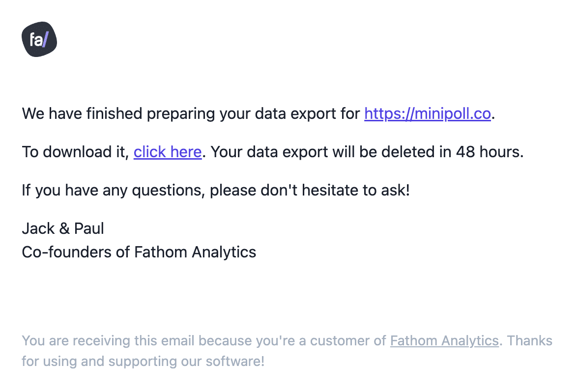Click the "Thanks" word in footer
The width and height of the screenshot is (578, 392).
point(530,341)
